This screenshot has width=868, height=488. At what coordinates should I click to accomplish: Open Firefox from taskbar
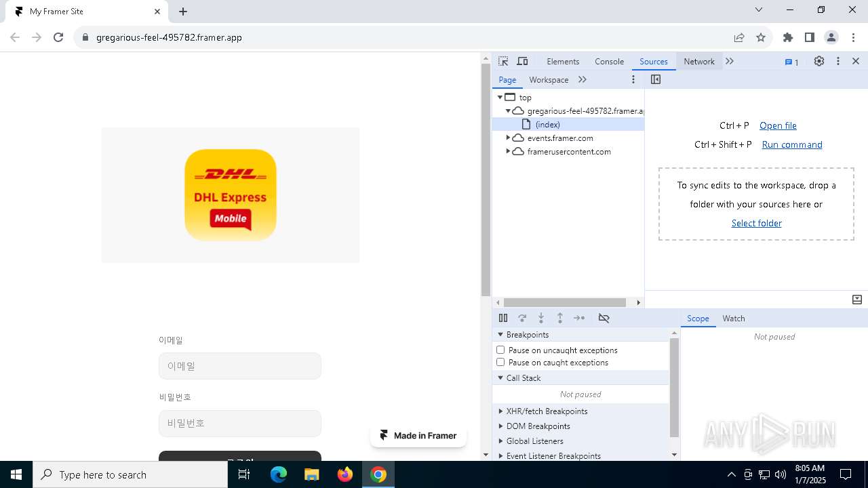click(345, 474)
